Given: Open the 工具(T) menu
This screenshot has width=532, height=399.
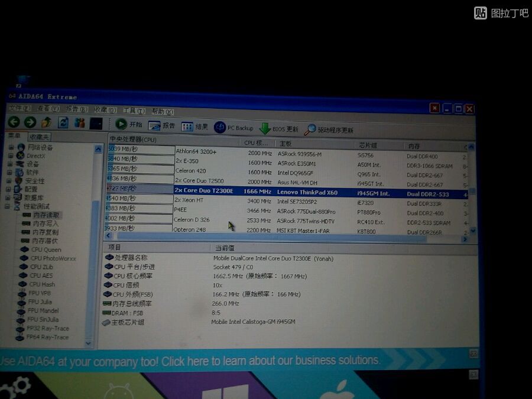Looking at the screenshot, I should (x=134, y=111).
